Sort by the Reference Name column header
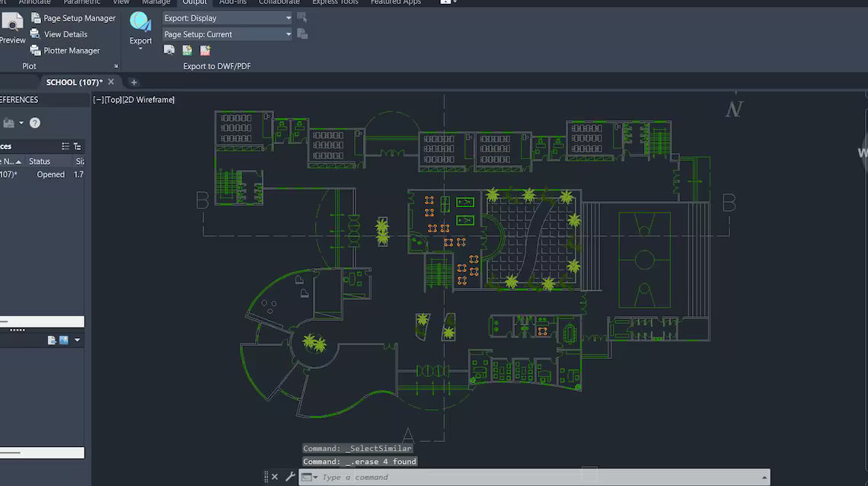 tap(11, 161)
